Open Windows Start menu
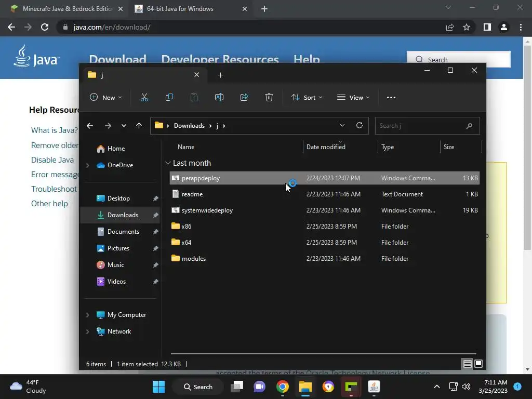532x399 pixels. [x=158, y=387]
